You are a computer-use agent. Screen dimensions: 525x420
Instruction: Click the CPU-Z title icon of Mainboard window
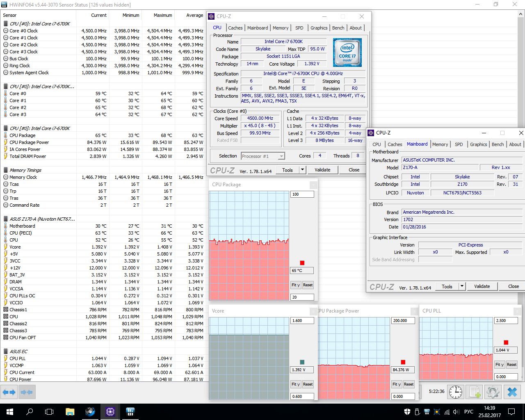point(371,133)
